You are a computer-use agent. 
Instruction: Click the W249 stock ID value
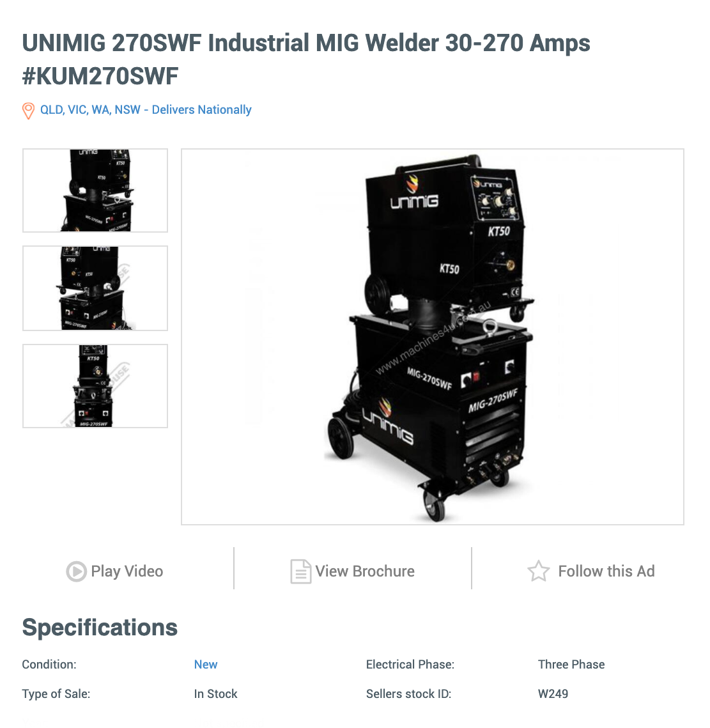[553, 694]
